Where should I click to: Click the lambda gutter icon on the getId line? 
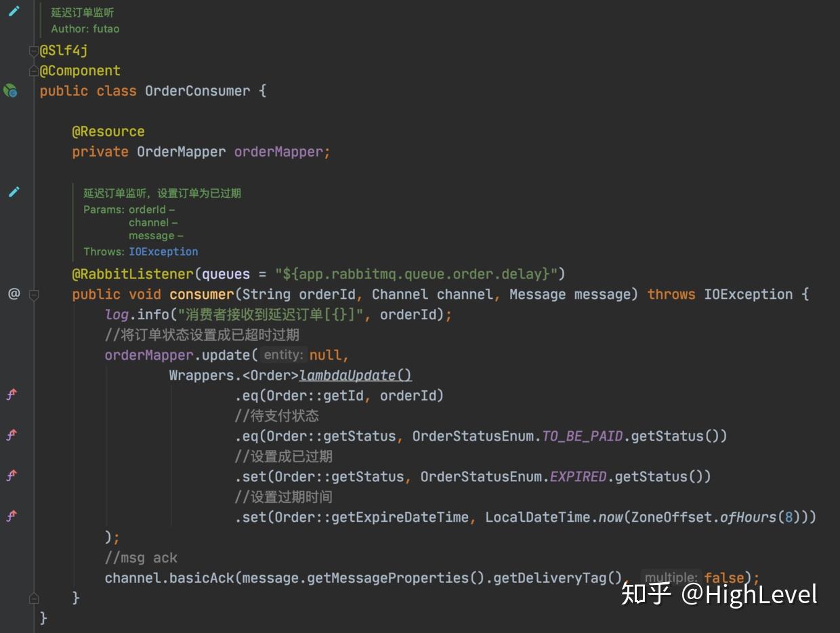tap(12, 394)
